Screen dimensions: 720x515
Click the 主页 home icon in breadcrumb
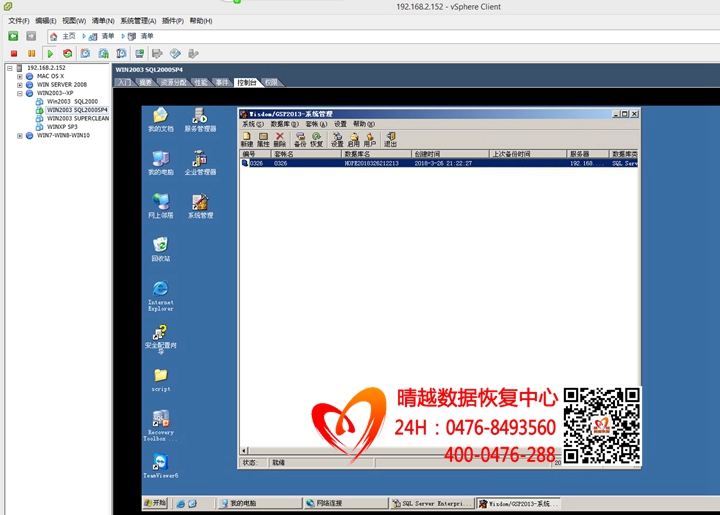tap(54, 36)
